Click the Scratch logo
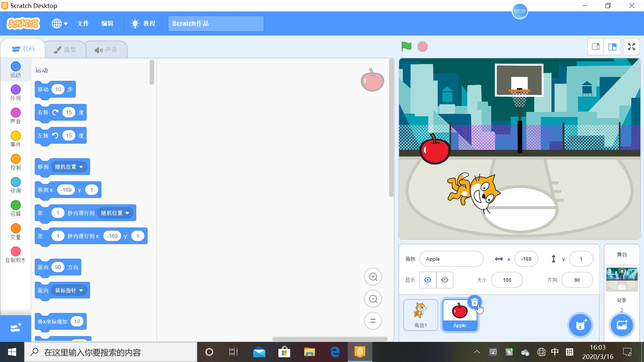Screen dimensions: 644x362 pyautogui.click(x=23, y=23)
